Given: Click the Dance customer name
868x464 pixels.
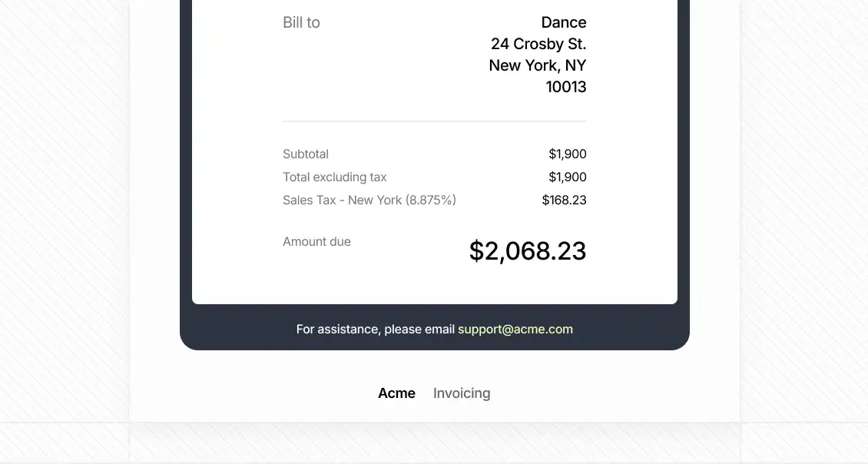Looking at the screenshot, I should (x=564, y=22).
